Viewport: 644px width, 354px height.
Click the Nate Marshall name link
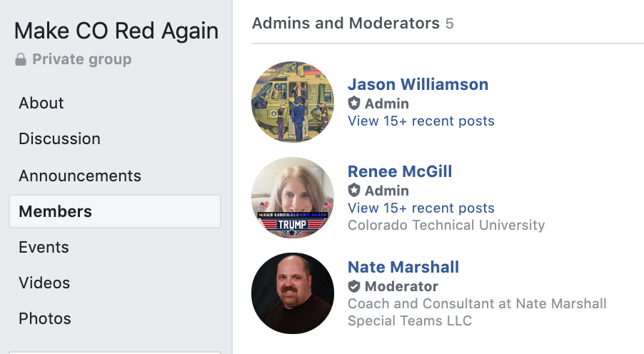coord(403,267)
